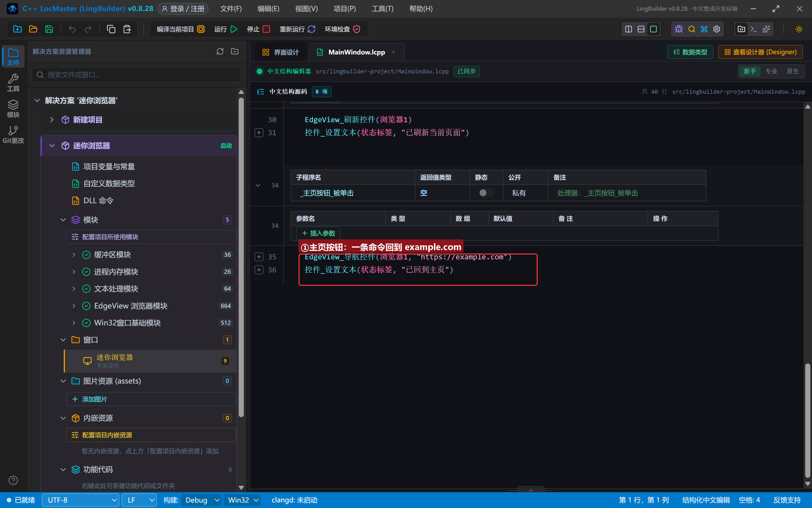The image size is (812, 508).
Task: Open settings gear in top toolbar
Action: coord(717,29)
